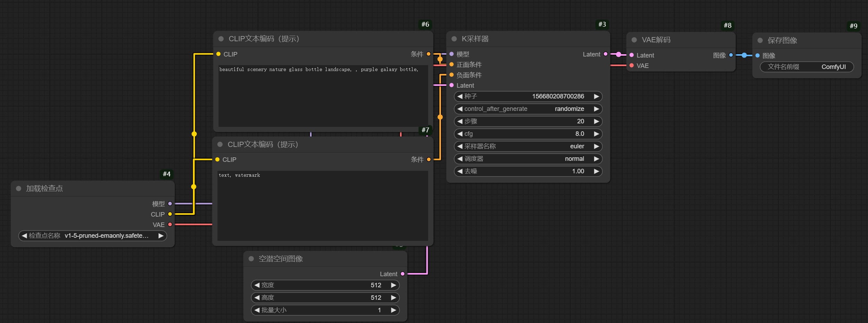The width and height of the screenshot is (868, 323).
Task: Click the K采样器 node collapse dot
Action: click(454, 39)
